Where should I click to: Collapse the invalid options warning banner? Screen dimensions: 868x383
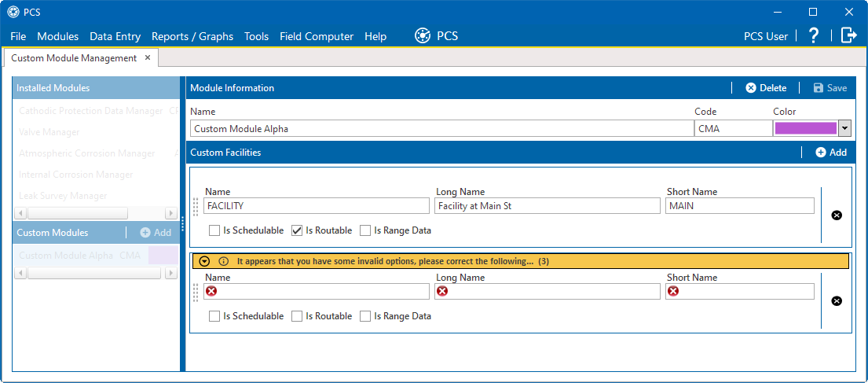coord(204,261)
